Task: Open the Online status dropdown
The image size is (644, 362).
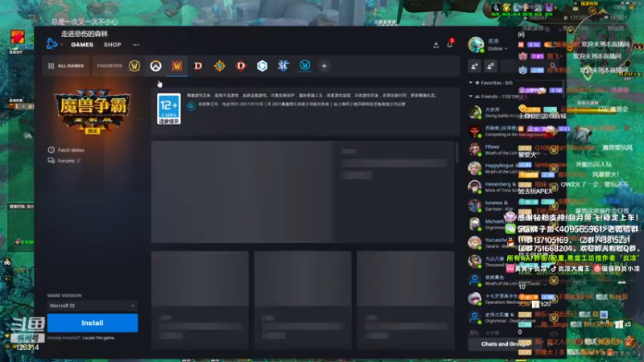Action: tap(497, 48)
